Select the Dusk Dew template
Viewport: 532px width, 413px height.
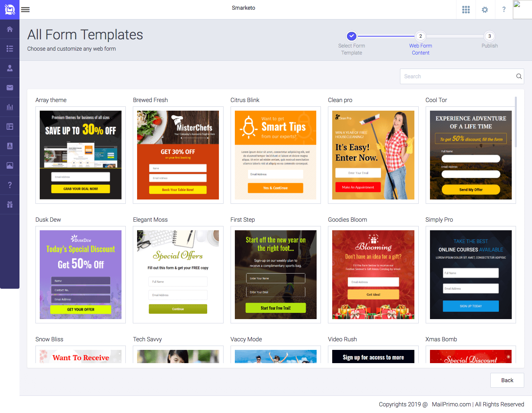(81, 275)
